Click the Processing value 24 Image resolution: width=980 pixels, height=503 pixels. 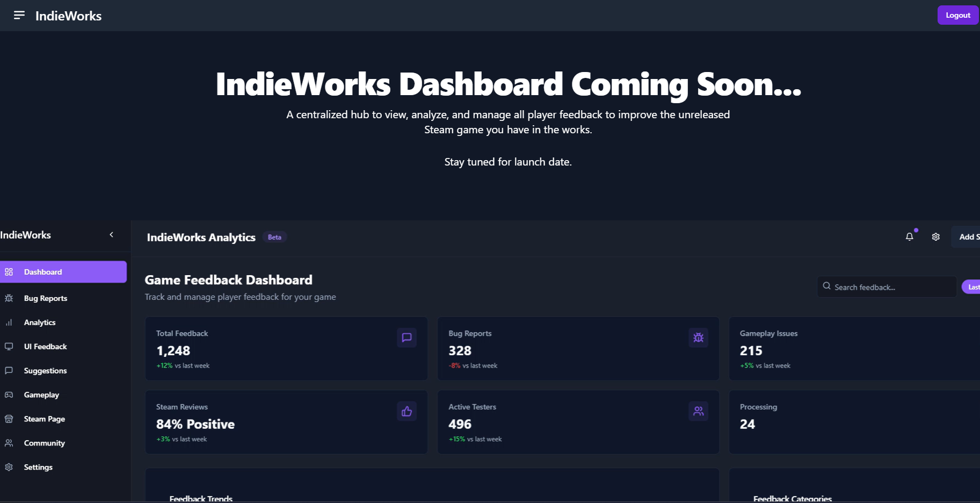747,425
